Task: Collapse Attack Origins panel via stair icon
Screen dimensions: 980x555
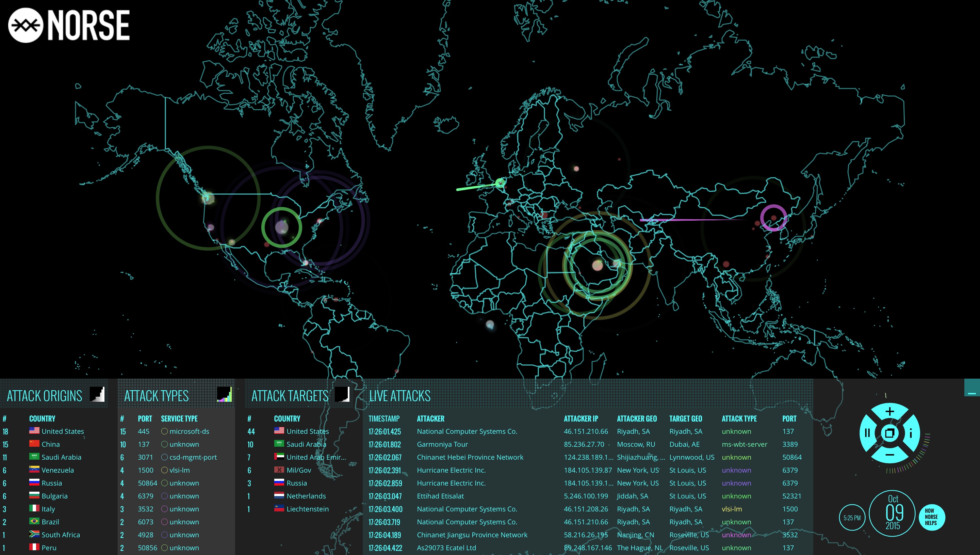Action: [x=97, y=395]
